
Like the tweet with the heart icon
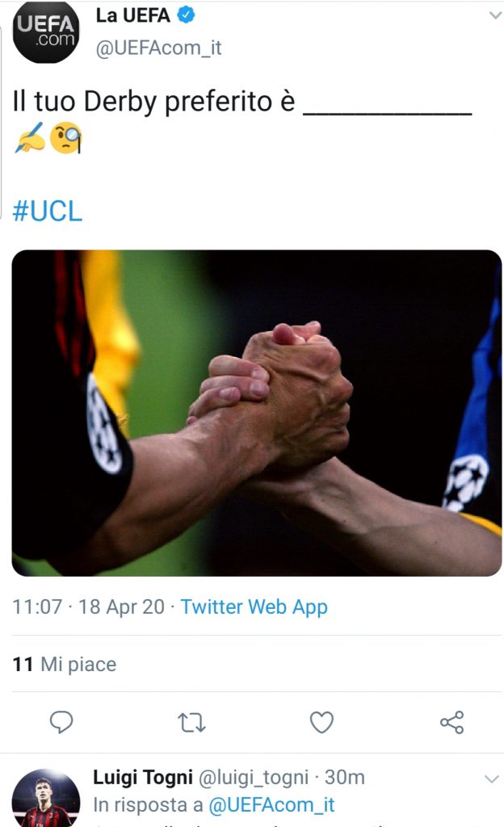pyautogui.click(x=321, y=721)
